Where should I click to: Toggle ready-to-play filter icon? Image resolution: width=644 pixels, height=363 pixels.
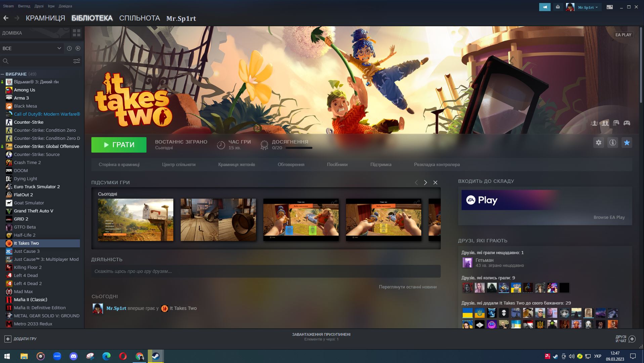click(78, 48)
